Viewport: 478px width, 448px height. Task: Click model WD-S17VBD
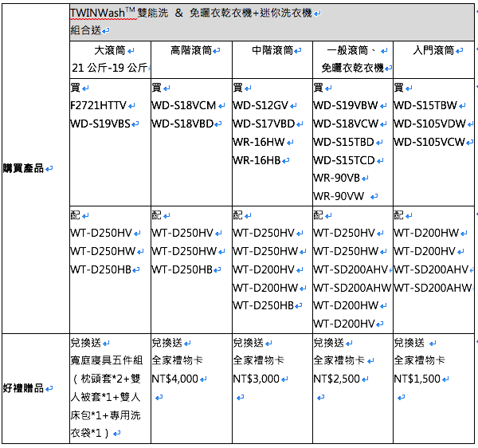[264, 124]
